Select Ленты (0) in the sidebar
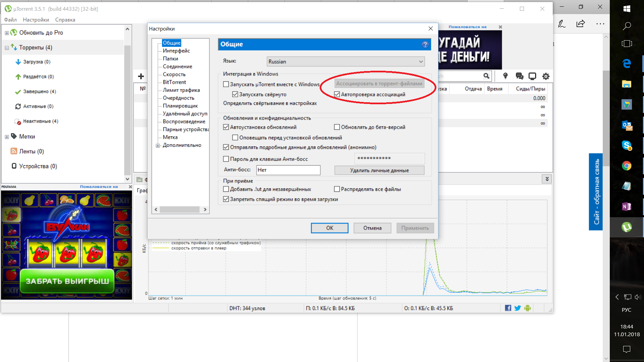Image resolution: width=644 pixels, height=362 pixels. [x=32, y=152]
